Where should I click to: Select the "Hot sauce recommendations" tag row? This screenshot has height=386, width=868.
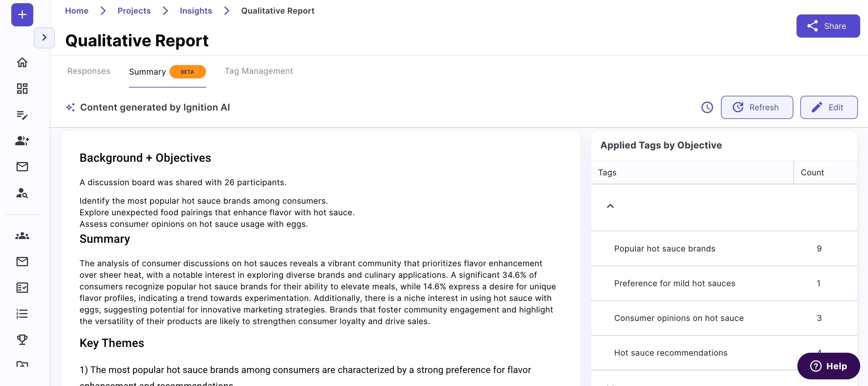tap(724, 353)
